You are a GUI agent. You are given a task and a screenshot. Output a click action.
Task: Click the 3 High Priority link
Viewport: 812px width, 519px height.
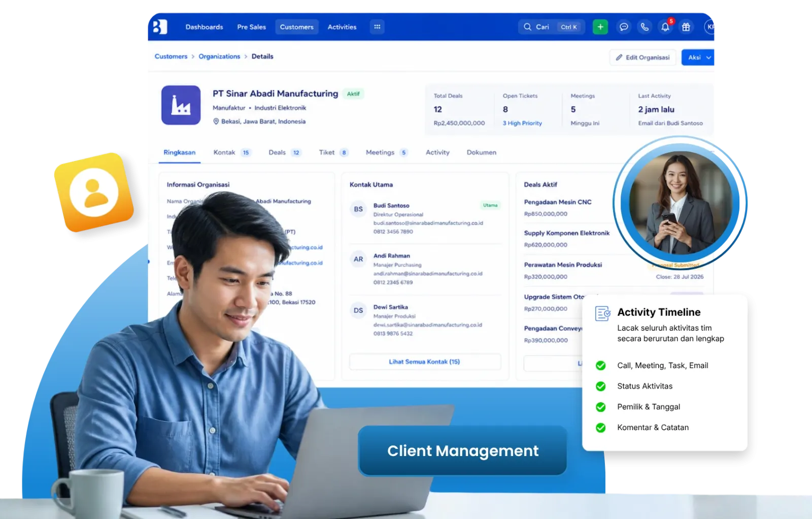pyautogui.click(x=522, y=123)
